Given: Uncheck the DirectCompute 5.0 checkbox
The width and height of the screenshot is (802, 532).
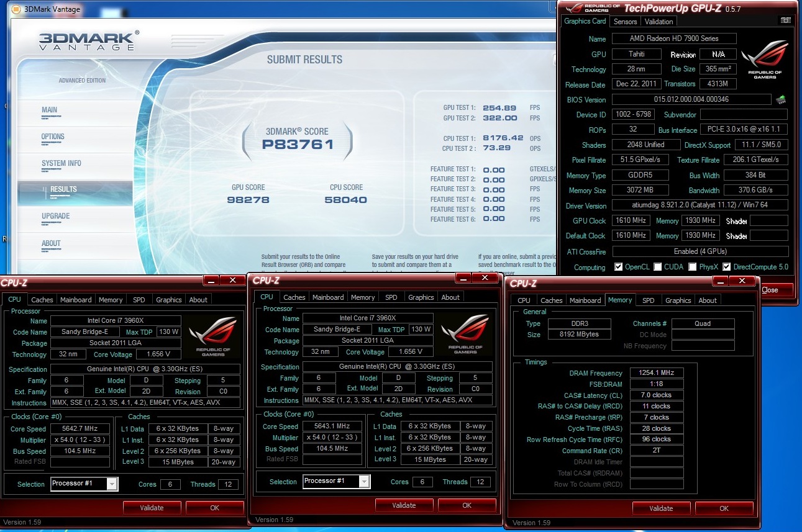Looking at the screenshot, I should point(726,267).
